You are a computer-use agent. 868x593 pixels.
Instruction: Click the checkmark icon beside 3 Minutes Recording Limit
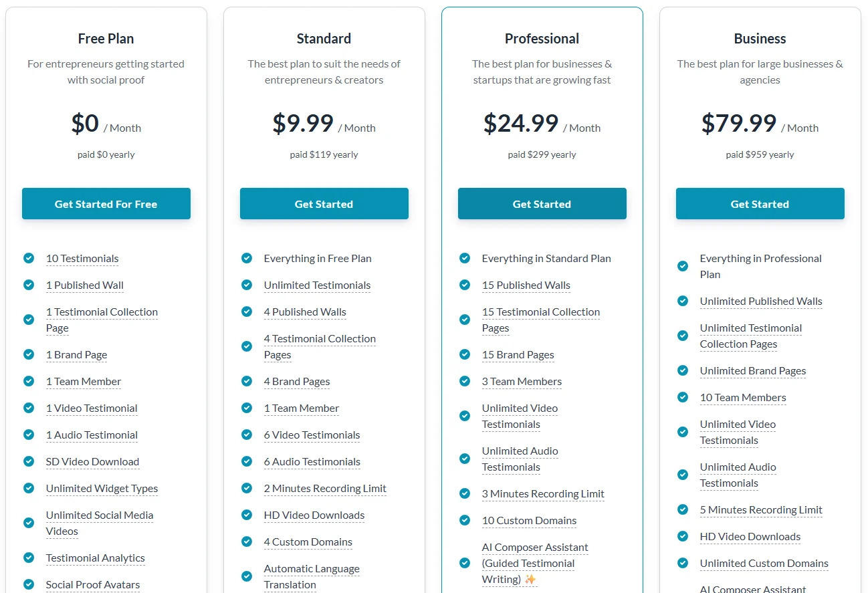[465, 493]
